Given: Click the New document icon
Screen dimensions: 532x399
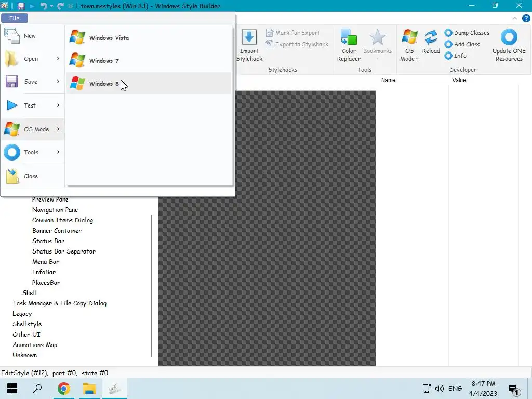Looking at the screenshot, I should (x=12, y=35).
